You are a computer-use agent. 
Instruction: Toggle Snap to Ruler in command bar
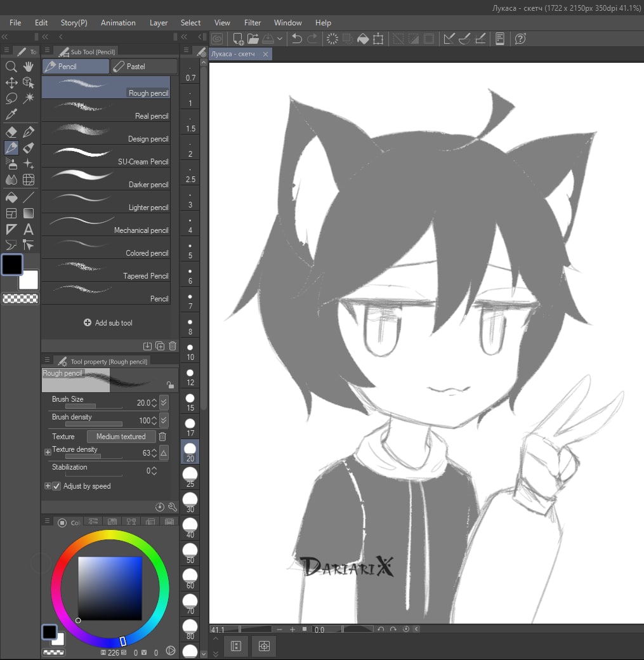click(449, 39)
